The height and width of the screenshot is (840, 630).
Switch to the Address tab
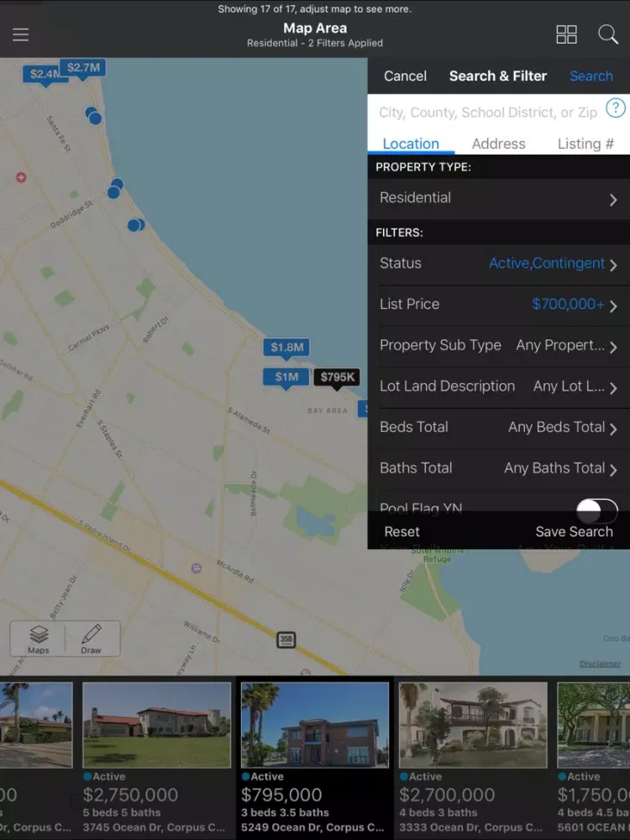498,144
